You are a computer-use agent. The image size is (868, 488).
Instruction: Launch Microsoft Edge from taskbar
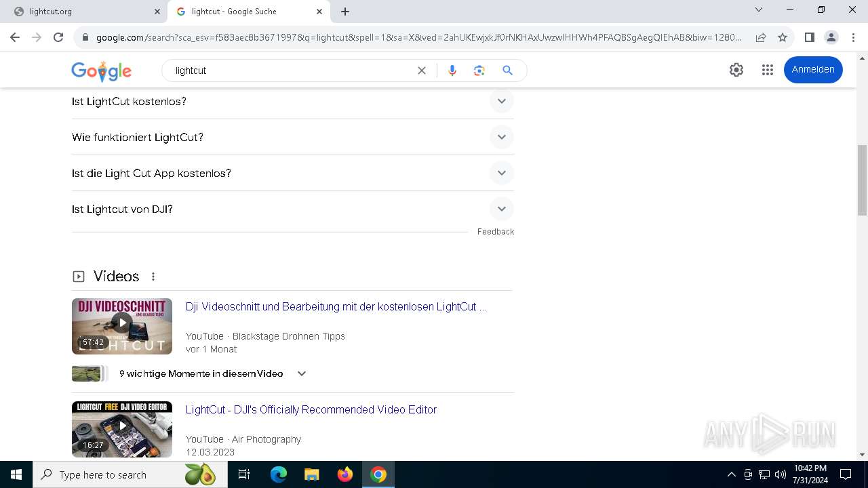[x=279, y=474]
